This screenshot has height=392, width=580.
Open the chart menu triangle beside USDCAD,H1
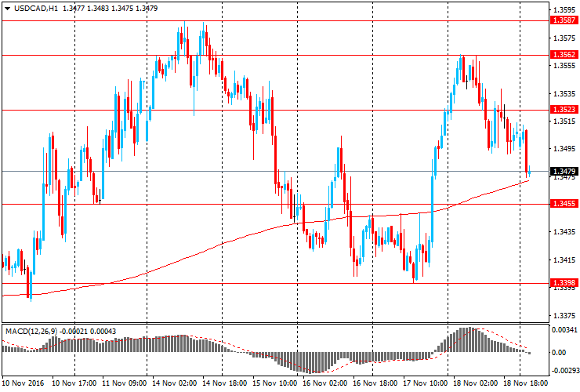point(7,9)
